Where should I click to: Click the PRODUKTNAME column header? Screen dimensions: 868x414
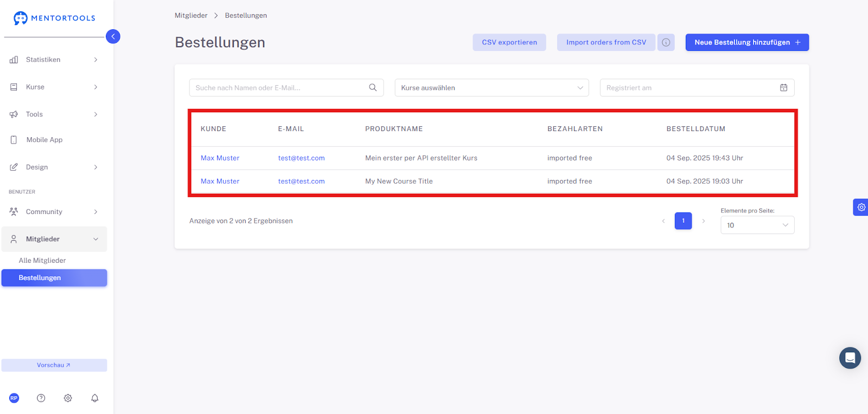coord(394,129)
